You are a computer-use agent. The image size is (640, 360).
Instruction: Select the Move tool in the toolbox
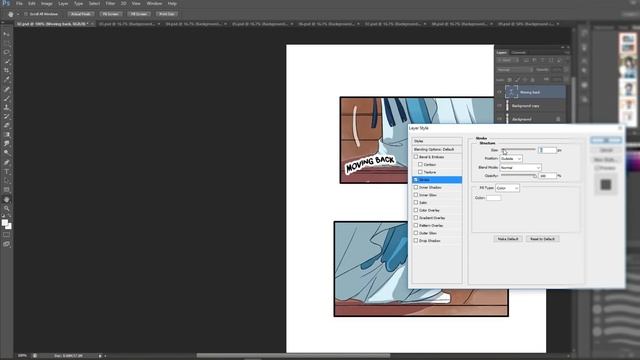click(x=7, y=34)
